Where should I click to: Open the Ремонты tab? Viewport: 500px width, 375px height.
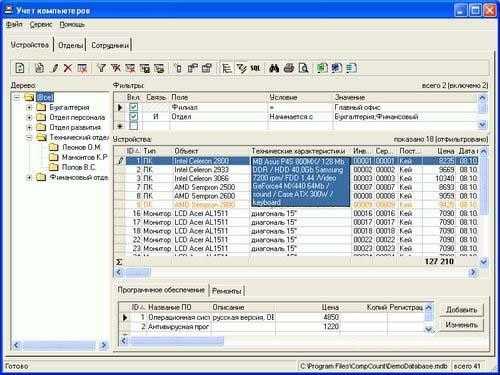(227, 291)
